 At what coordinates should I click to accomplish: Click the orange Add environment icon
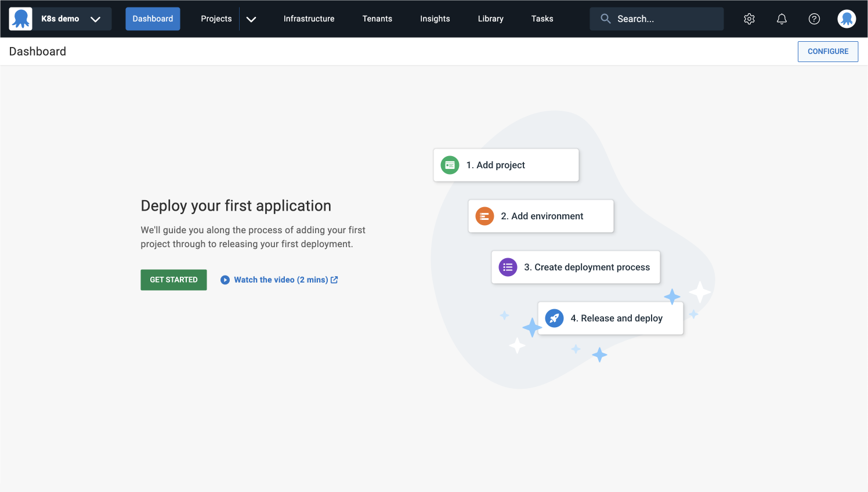coord(484,216)
